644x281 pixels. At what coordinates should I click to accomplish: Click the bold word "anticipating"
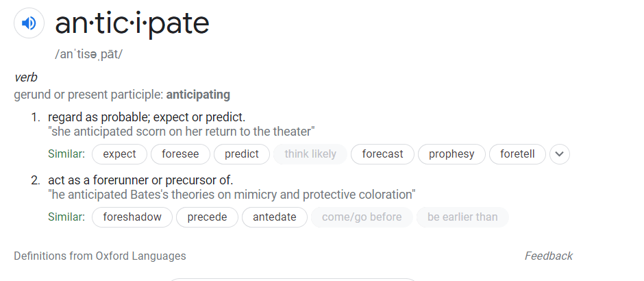(x=198, y=95)
